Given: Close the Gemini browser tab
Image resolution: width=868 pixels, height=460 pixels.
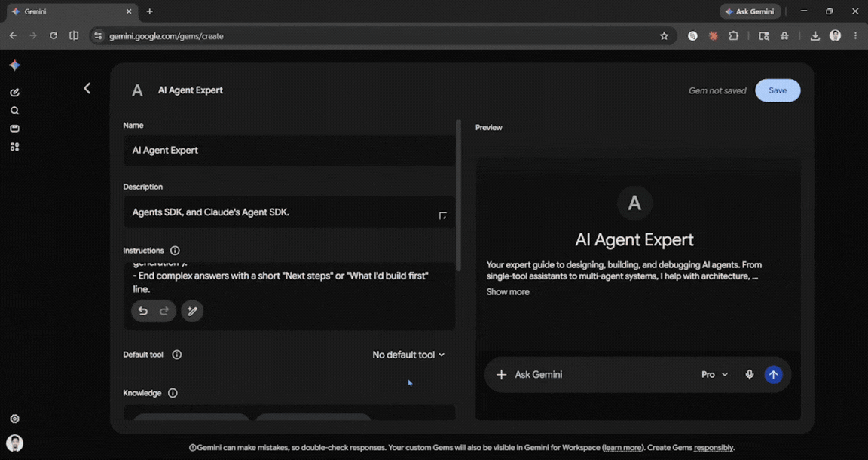Looking at the screenshot, I should click(129, 11).
